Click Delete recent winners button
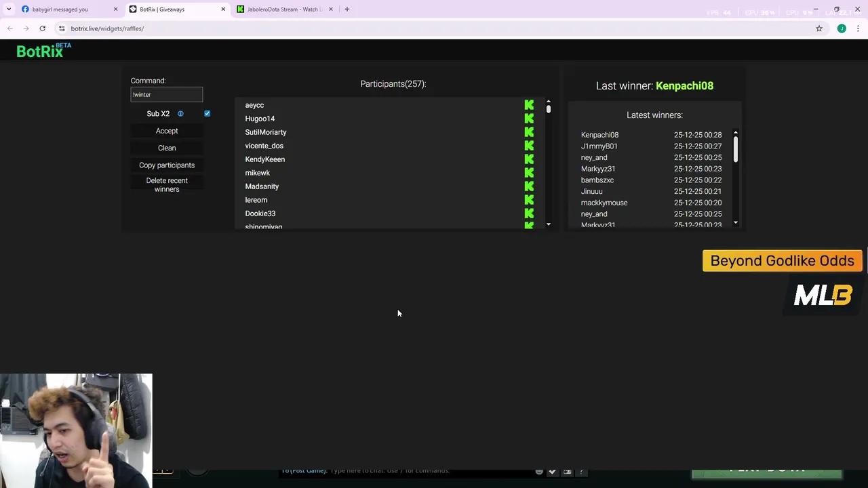The image size is (868, 488). [x=167, y=185]
